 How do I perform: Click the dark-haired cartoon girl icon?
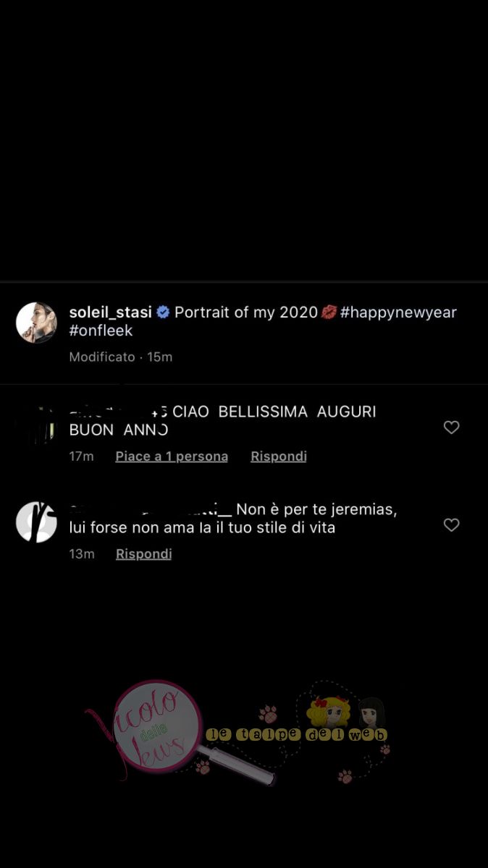tap(371, 713)
